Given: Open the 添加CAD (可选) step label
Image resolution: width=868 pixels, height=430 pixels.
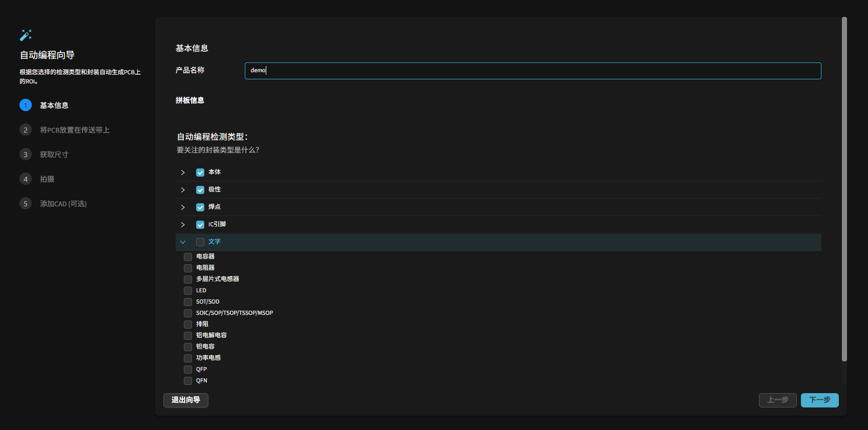Looking at the screenshot, I should pyautogui.click(x=63, y=204).
